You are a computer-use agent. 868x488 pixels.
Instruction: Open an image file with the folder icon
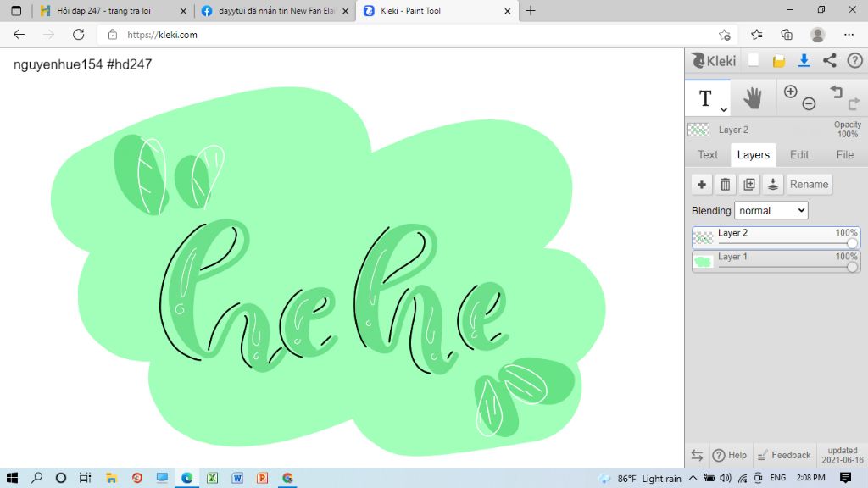click(779, 60)
